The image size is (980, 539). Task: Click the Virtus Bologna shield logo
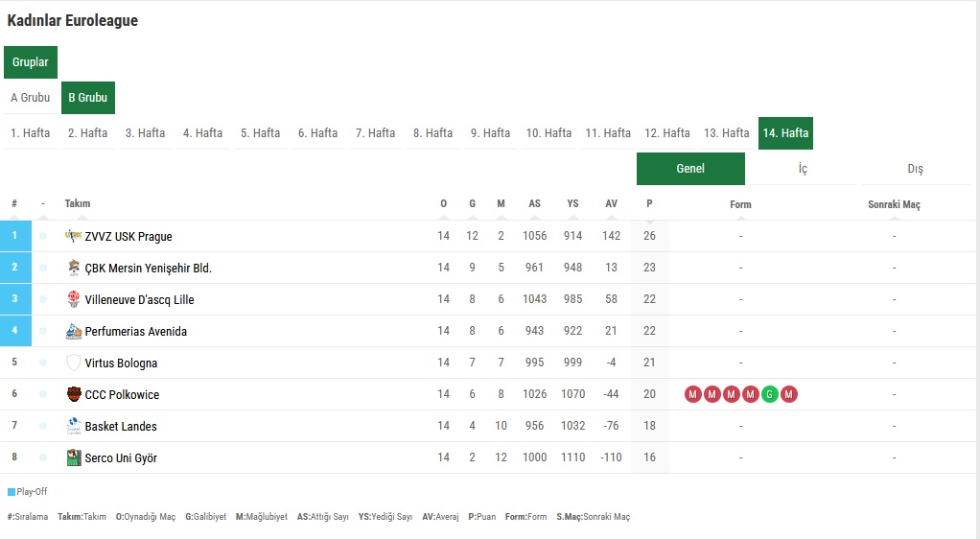(74, 363)
